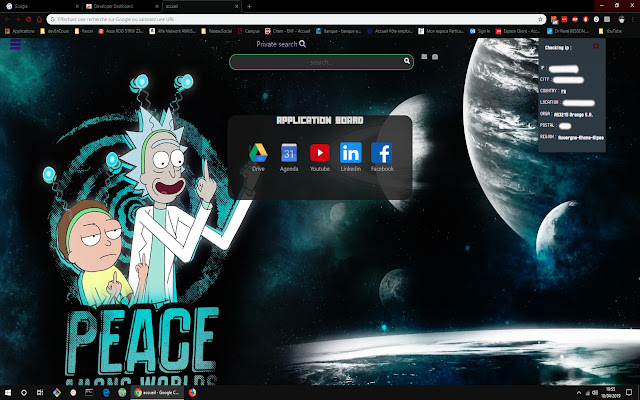Close the Google tab
640x400 pixels.
77,7
